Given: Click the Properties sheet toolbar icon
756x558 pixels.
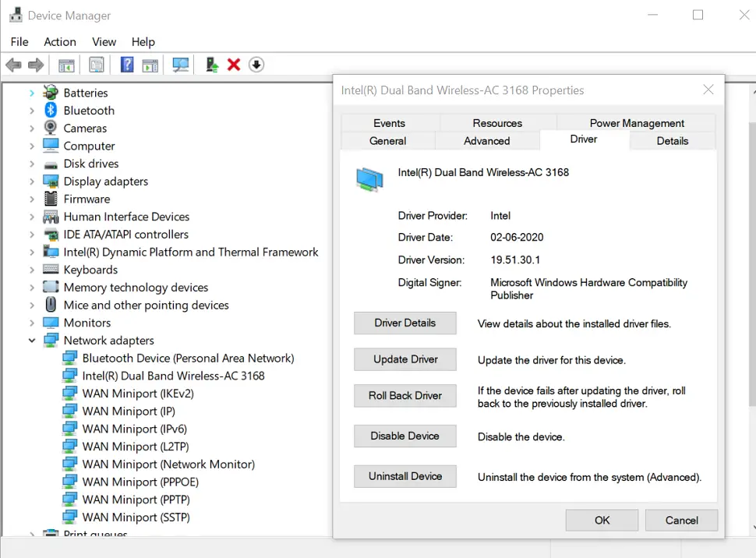Looking at the screenshot, I should pyautogui.click(x=97, y=65).
